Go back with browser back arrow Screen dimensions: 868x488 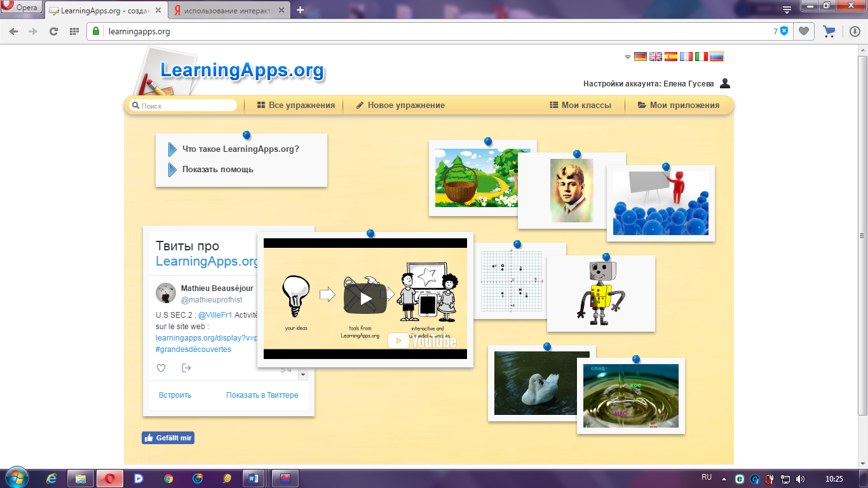point(14,31)
